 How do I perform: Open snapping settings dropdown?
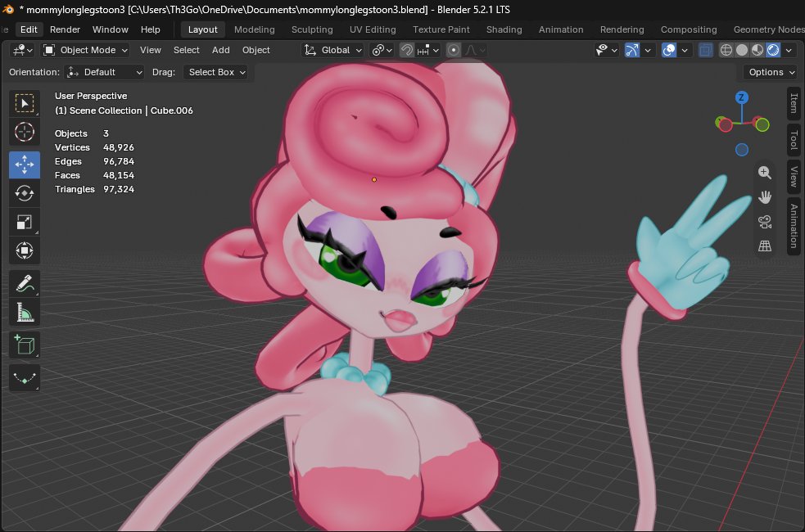[428, 50]
